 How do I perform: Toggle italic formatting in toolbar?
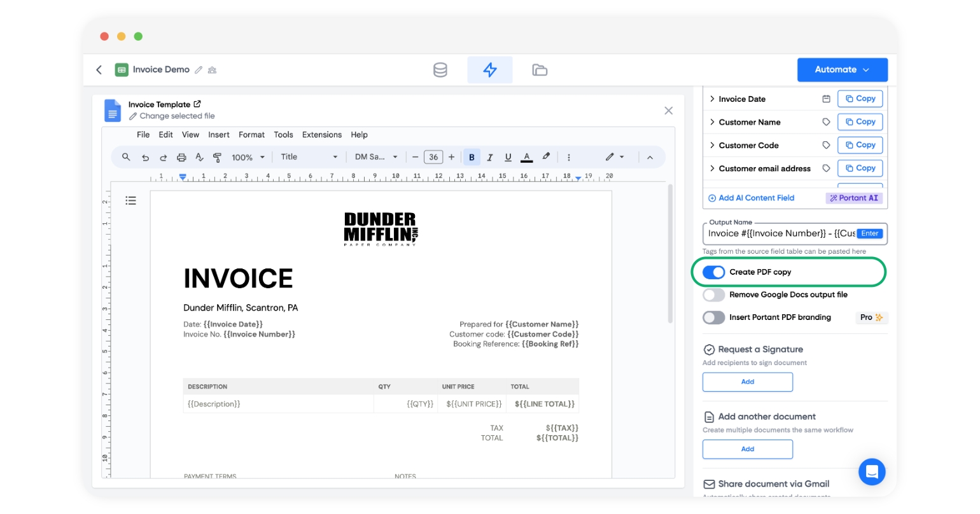489,157
